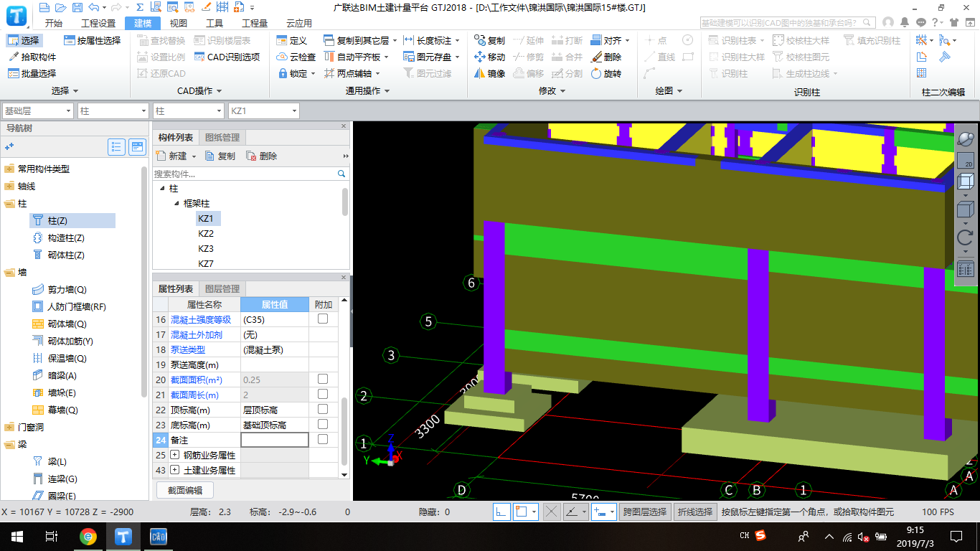
Task: Open the KZ1 component dropdown
Action: click(263, 111)
